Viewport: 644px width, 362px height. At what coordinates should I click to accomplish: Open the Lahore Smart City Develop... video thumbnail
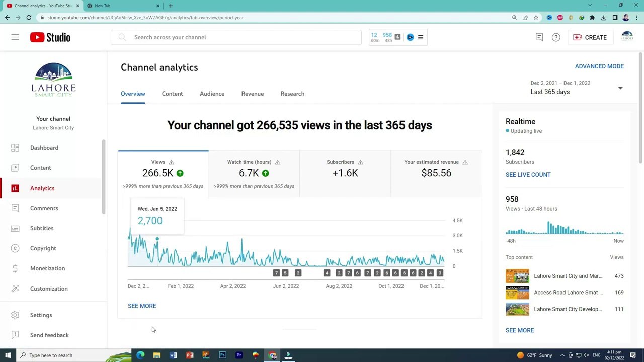pos(517,309)
